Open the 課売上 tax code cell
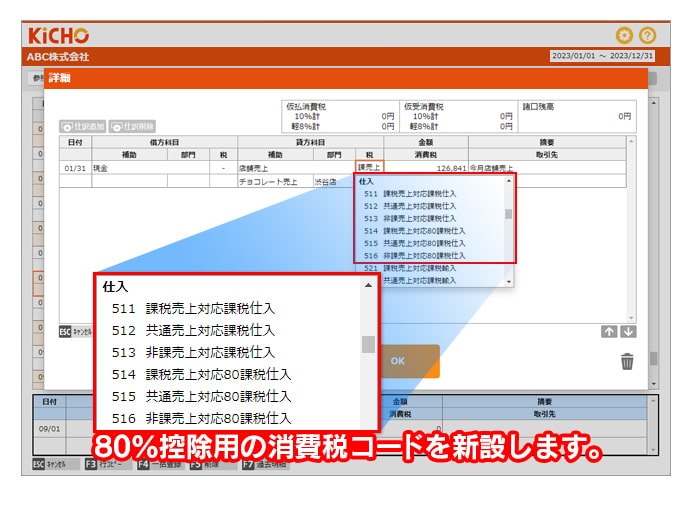 [369, 167]
